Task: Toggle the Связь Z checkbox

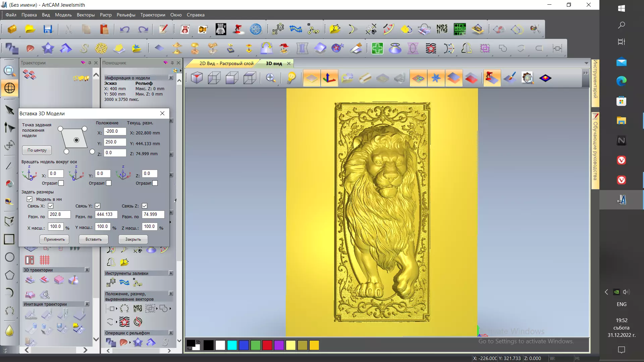Action: [145, 206]
